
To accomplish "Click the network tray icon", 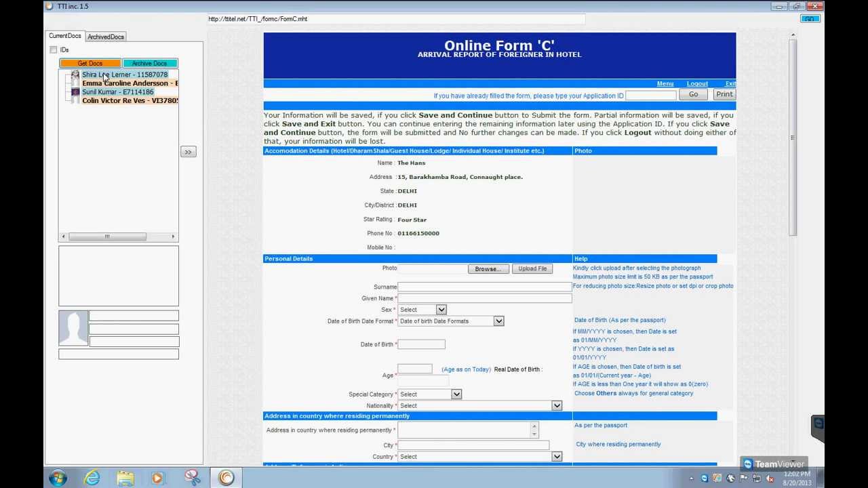I will click(756, 479).
